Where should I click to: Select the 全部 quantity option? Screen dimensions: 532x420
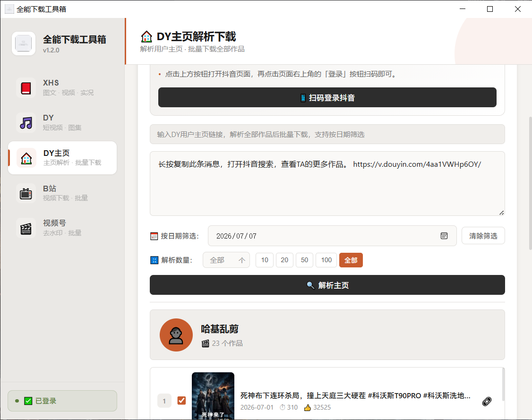click(351, 260)
